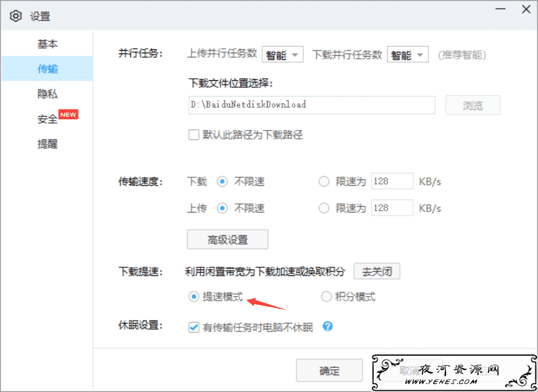Switch to the 隐私 settings tab
538x392 pixels.
pos(47,94)
